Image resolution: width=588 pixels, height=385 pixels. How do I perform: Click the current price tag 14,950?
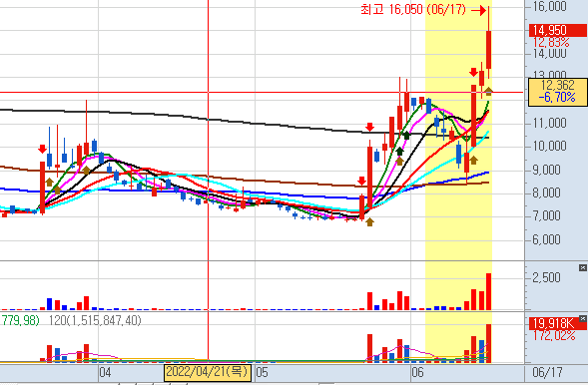click(x=558, y=30)
